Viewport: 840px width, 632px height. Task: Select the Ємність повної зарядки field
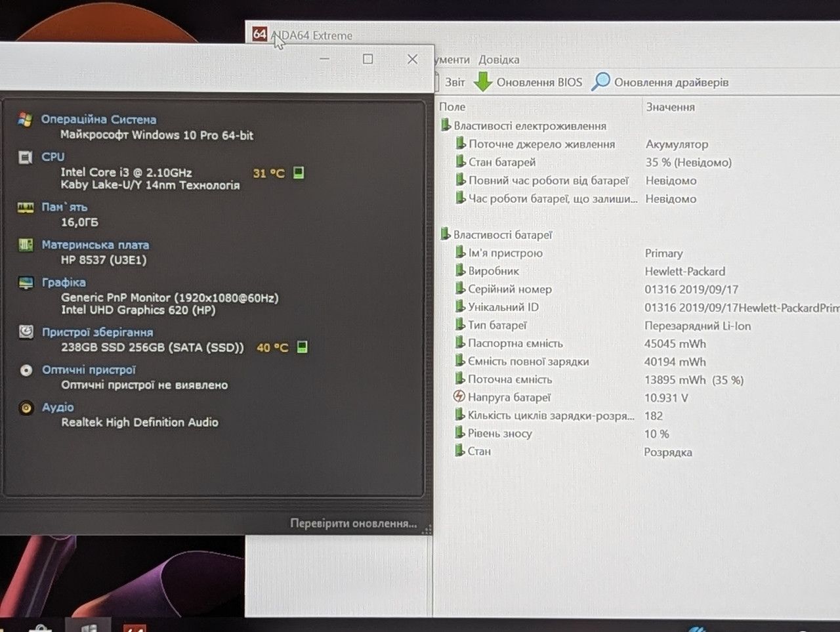click(528, 362)
